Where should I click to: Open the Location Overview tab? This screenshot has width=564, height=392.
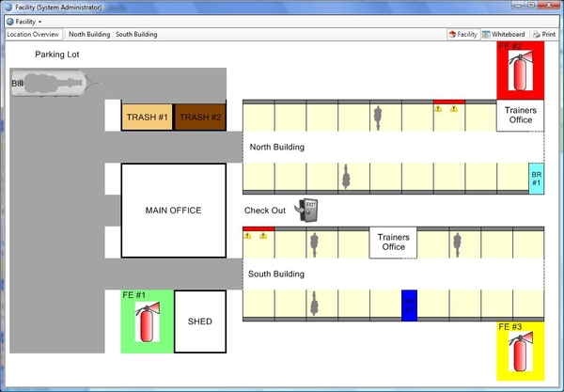click(x=34, y=34)
